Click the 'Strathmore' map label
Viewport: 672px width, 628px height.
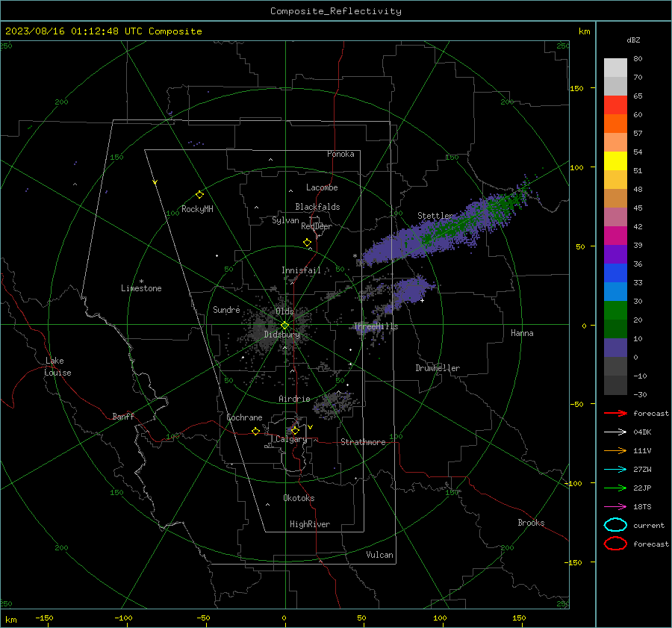pos(363,442)
